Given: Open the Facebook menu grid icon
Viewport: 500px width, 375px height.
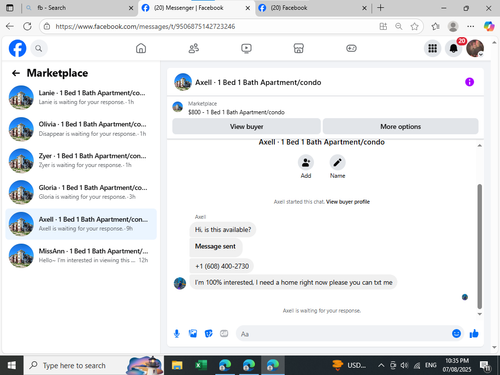Looking at the screenshot, I should point(433,49).
